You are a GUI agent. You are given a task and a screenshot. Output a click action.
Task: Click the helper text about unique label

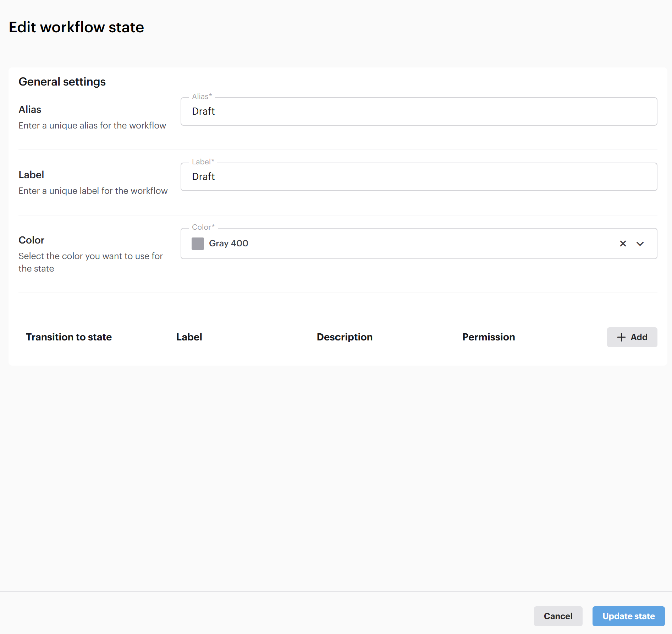(93, 191)
